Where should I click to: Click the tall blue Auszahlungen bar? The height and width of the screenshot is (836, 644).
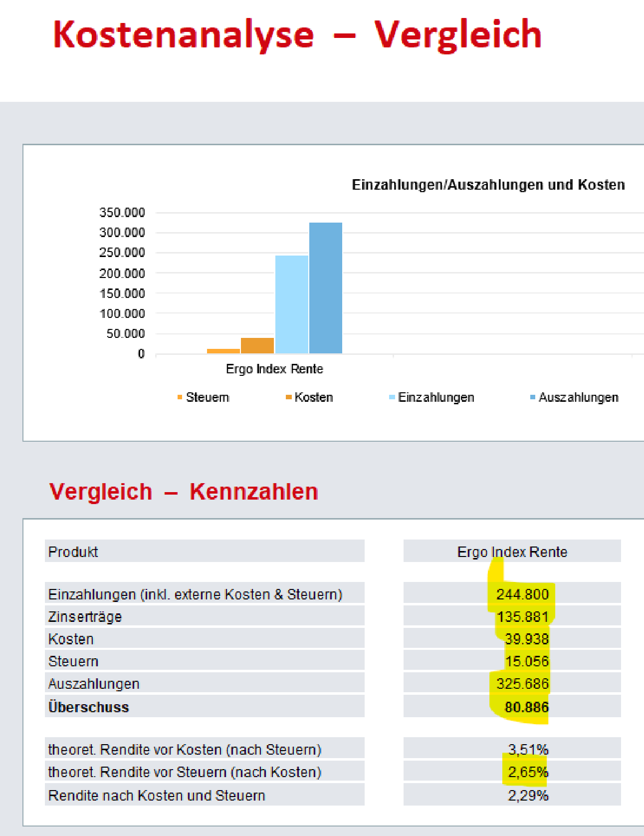pos(326,288)
